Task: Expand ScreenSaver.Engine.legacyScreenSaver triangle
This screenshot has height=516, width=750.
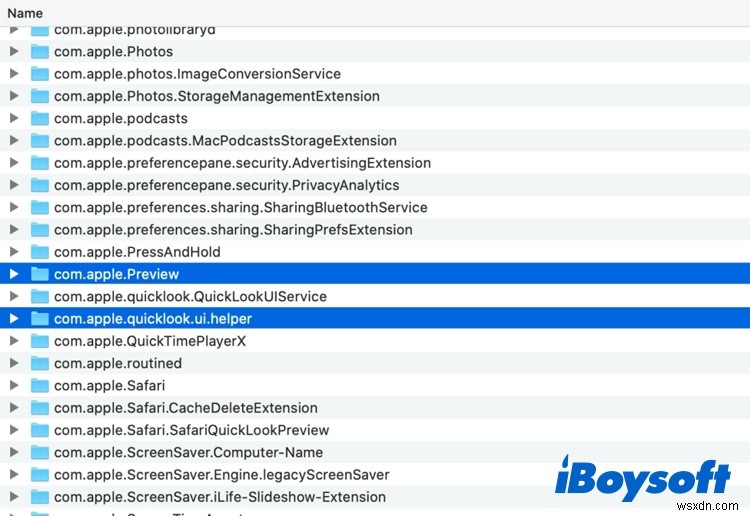Action: (14, 474)
